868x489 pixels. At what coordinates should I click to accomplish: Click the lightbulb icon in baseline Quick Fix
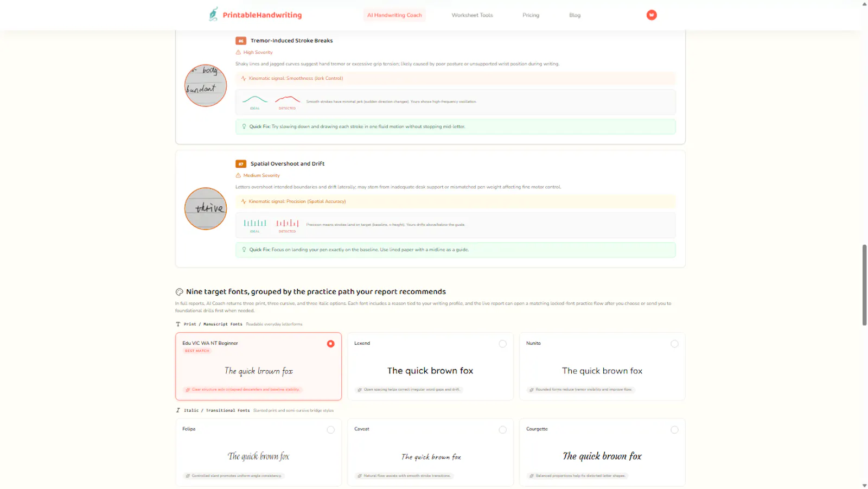pos(244,250)
